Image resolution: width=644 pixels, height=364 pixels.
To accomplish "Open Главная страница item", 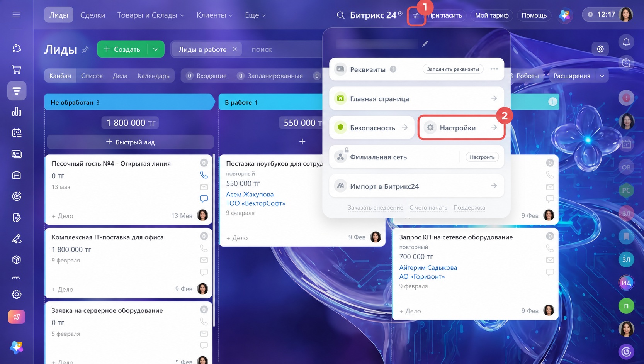I will click(x=416, y=99).
